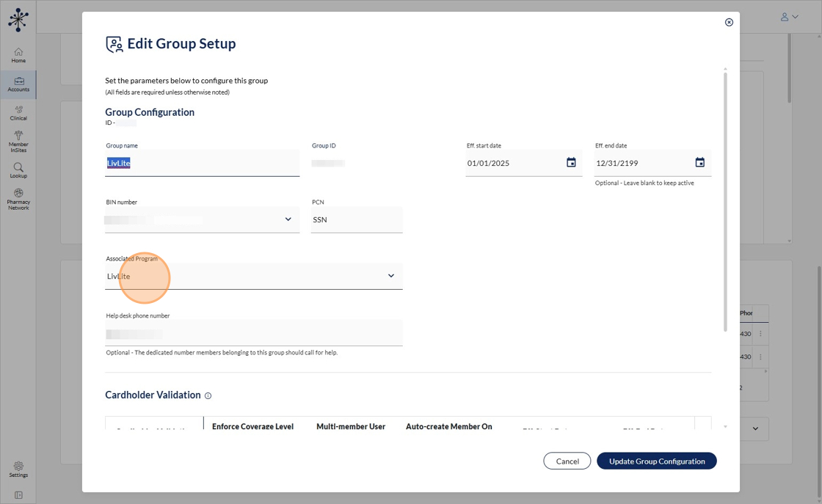
Task: Close the Edit Group Setup dialog
Action: tap(729, 22)
